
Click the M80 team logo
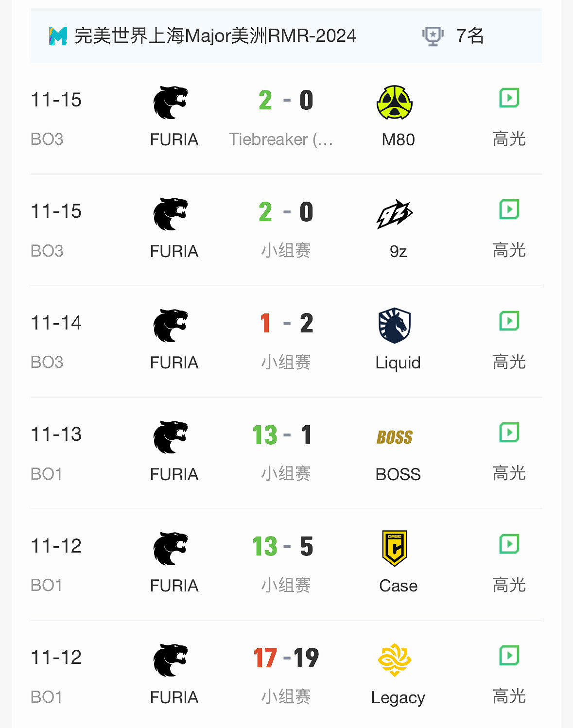click(x=395, y=103)
